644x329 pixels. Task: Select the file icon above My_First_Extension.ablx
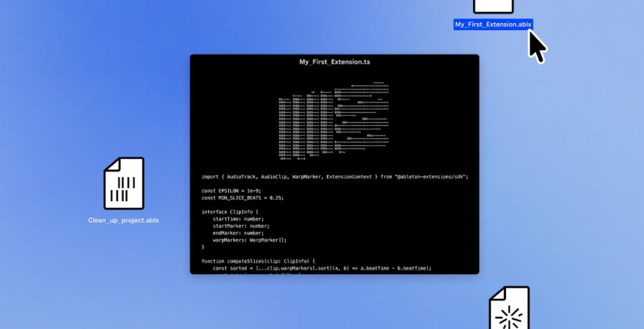click(493, 6)
